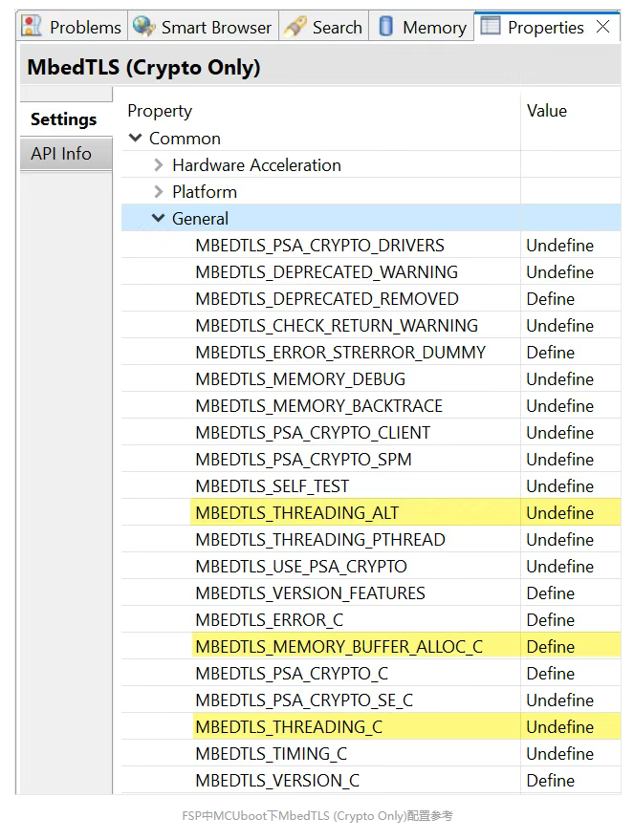Select MBEDTLS_MEMORY_BUFFER_ALLOC_C property
Screen dimensions: 634x840
click(339, 647)
